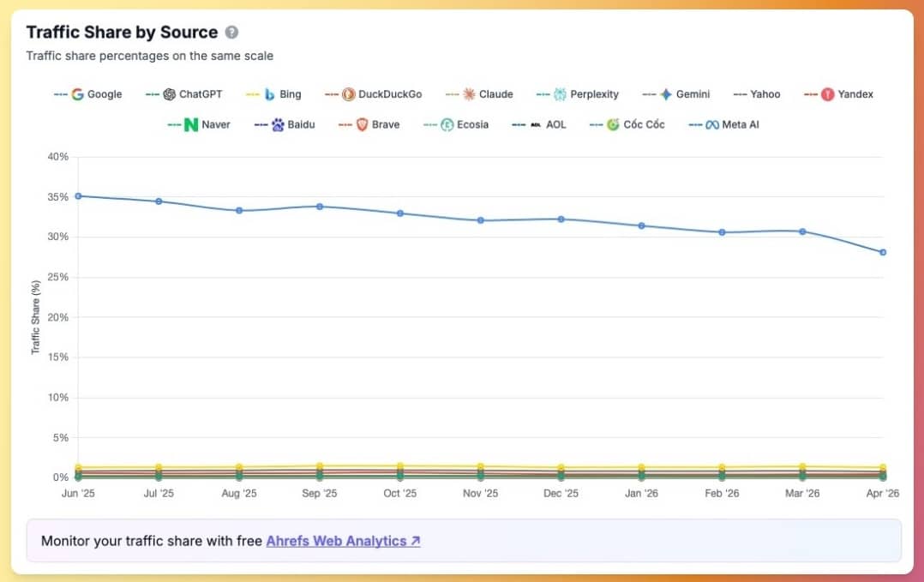Click the Jan '26 x-axis label
The height and width of the screenshot is (582, 924).
tap(641, 493)
